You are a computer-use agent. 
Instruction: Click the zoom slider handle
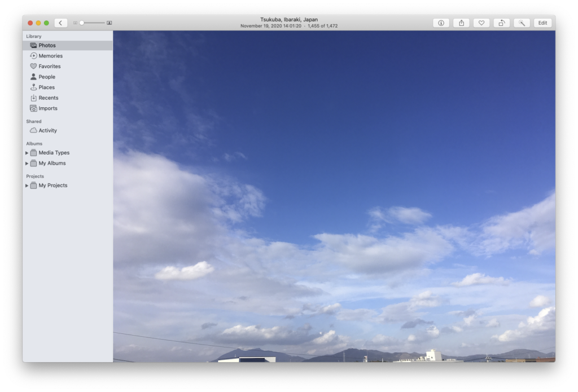coord(82,23)
